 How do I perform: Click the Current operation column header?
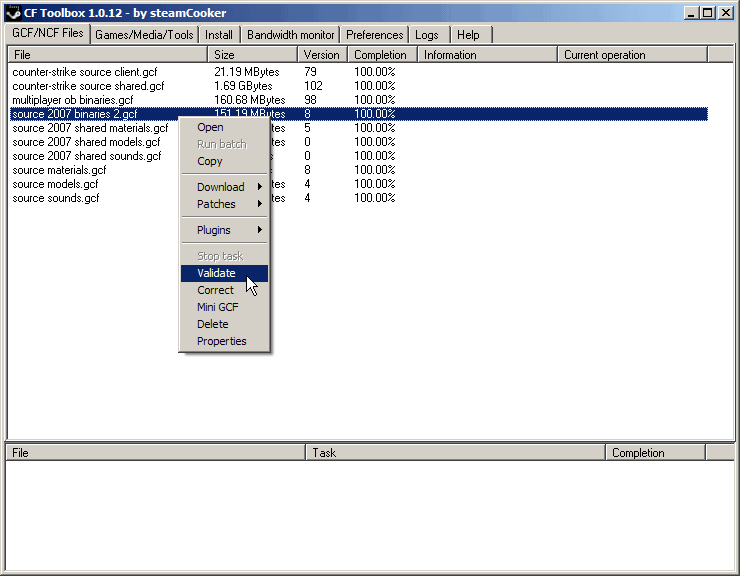(633, 55)
